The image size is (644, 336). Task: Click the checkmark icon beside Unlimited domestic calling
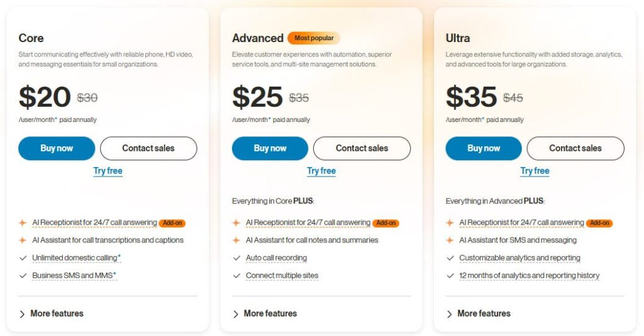click(x=23, y=258)
